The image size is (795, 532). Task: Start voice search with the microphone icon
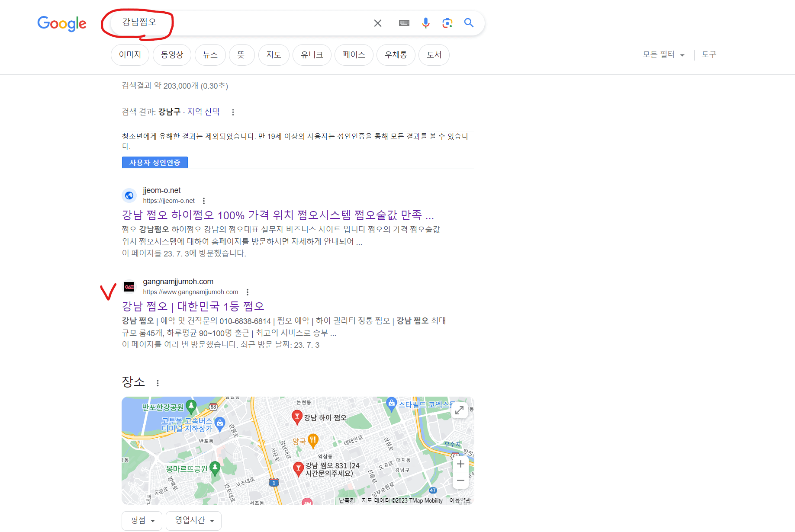pyautogui.click(x=426, y=23)
